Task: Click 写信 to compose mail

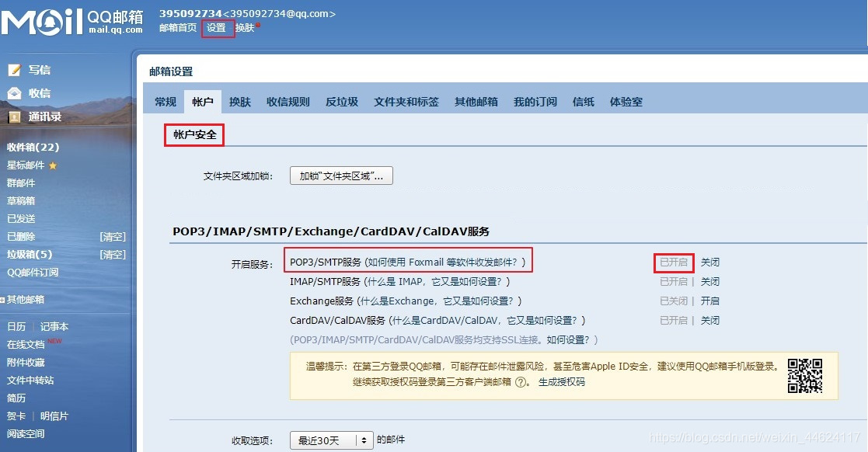Action: click(40, 70)
